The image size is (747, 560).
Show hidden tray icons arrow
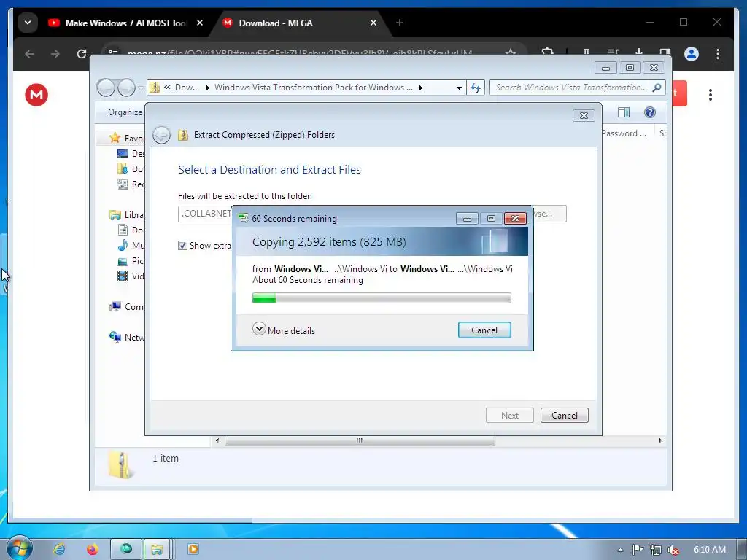point(620,550)
